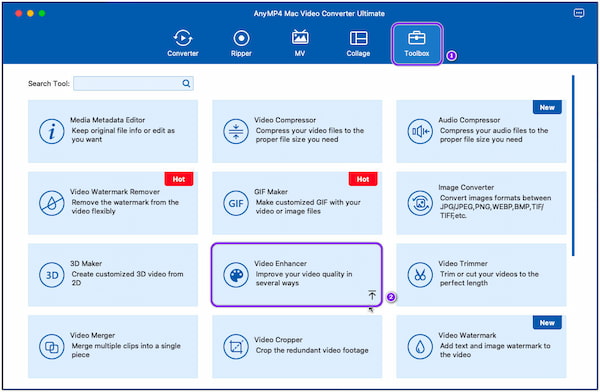The image size is (600, 392).
Task: Click the New badge on Video Watermark
Action: pos(547,322)
